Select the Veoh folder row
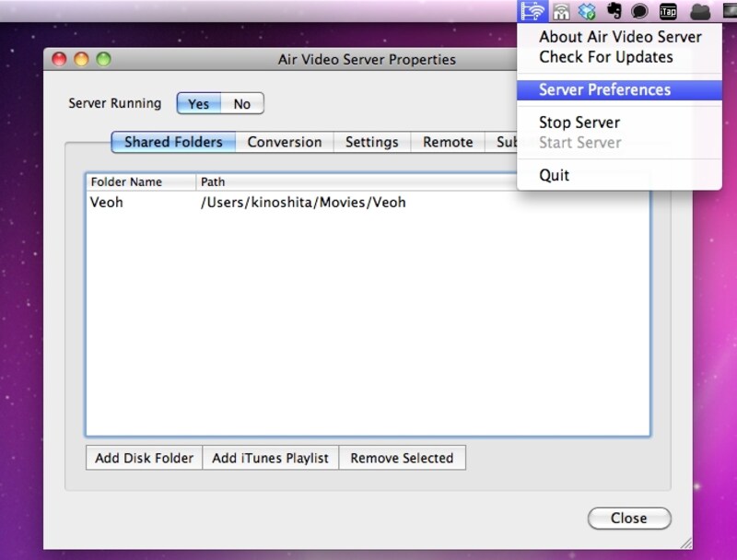This screenshot has height=560, width=737. pos(368,203)
